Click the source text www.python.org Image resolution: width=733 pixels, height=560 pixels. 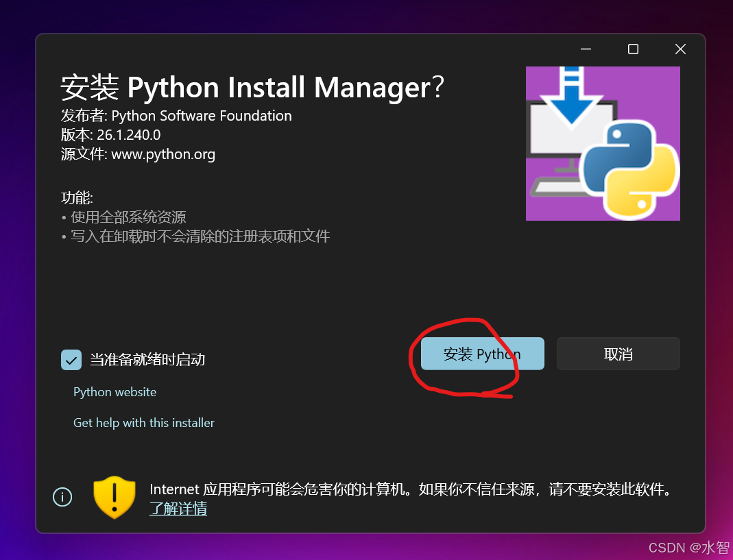coord(163,154)
